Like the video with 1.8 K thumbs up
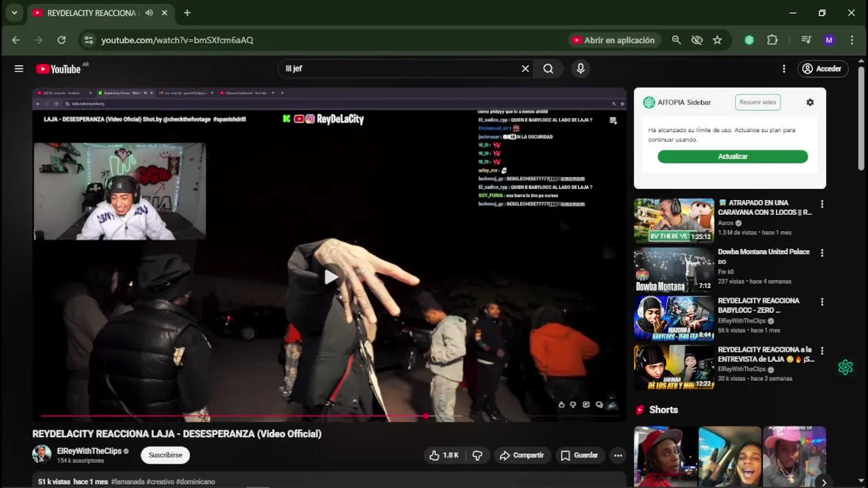This screenshot has height=488, width=868. pyautogui.click(x=444, y=455)
